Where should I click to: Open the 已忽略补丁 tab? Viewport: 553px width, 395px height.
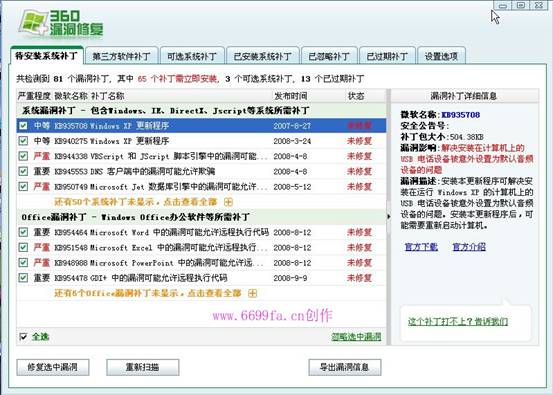pos(329,56)
